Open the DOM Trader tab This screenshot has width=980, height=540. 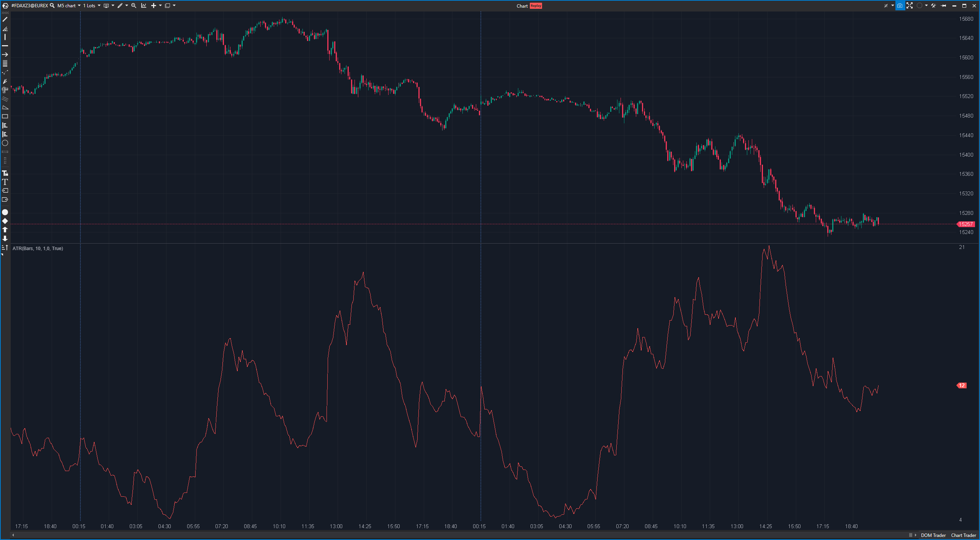coord(933,535)
